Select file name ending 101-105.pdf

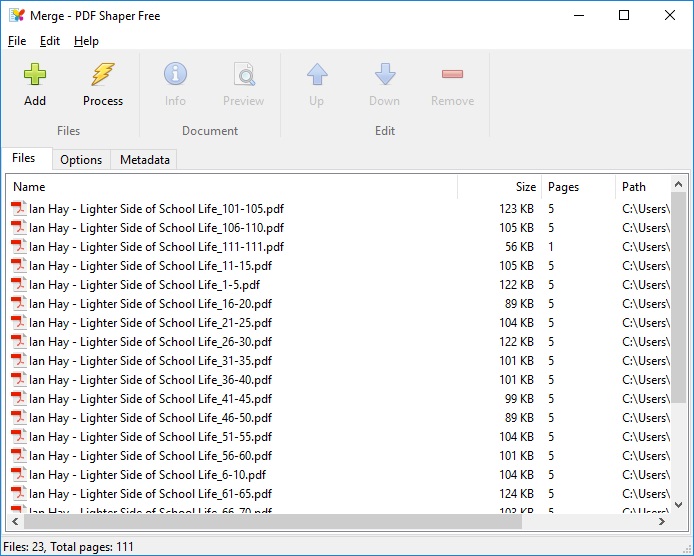157,208
